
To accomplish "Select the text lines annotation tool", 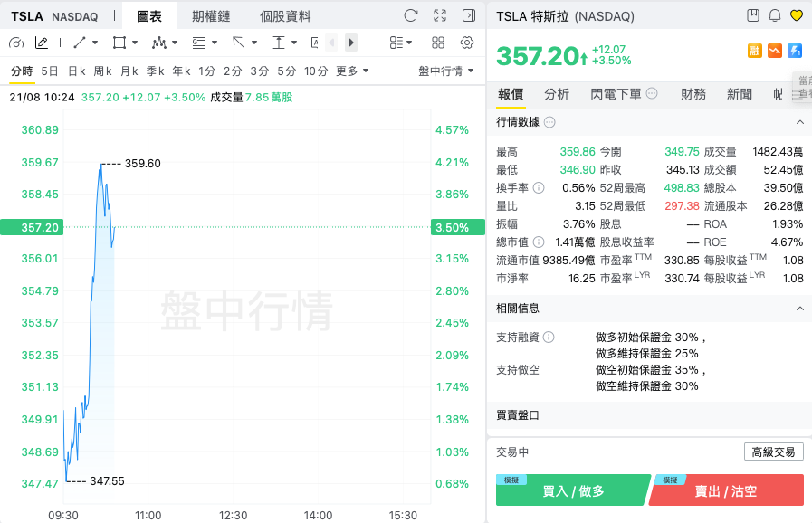I will pyautogui.click(x=199, y=43).
